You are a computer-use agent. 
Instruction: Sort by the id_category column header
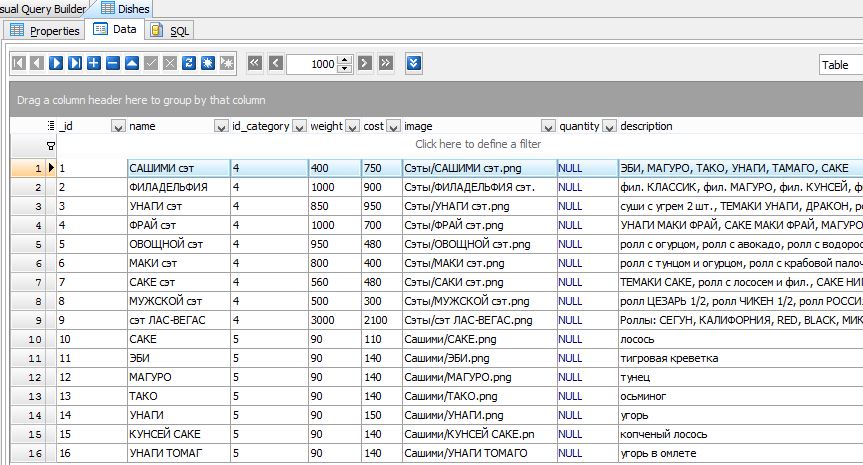[261, 126]
